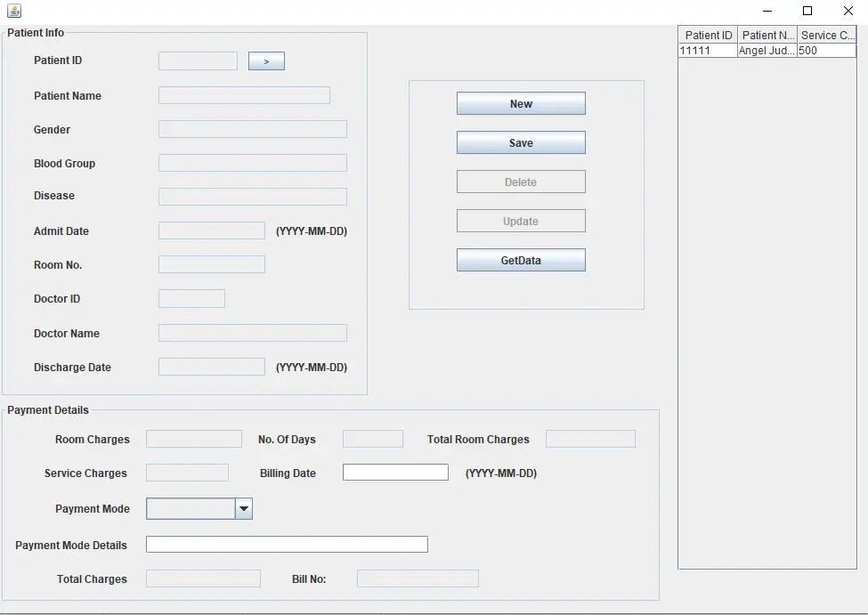This screenshot has height=615, width=868.
Task: Click the New button
Action: pos(520,103)
